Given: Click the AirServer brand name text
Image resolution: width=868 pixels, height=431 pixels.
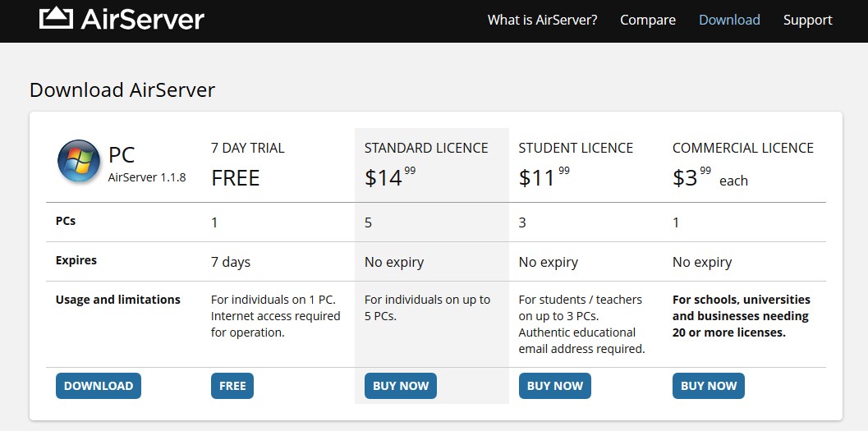Looking at the screenshot, I should coord(142,19).
